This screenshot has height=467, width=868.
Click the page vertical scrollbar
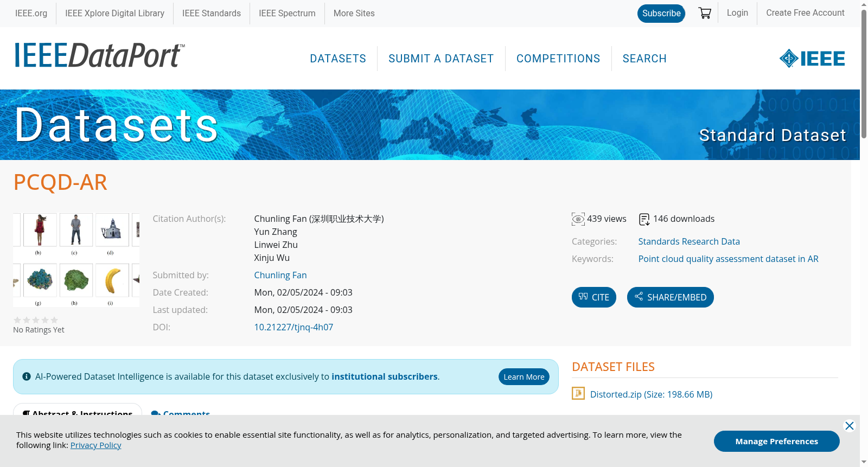pyautogui.click(x=864, y=73)
